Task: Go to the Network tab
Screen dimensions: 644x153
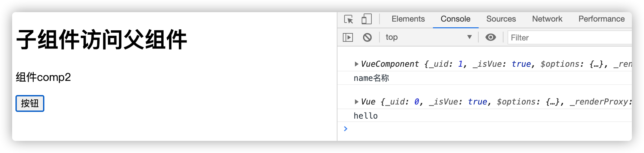Action: pyautogui.click(x=547, y=19)
